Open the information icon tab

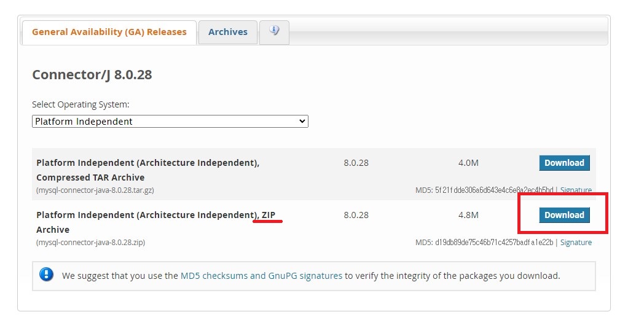[274, 32]
